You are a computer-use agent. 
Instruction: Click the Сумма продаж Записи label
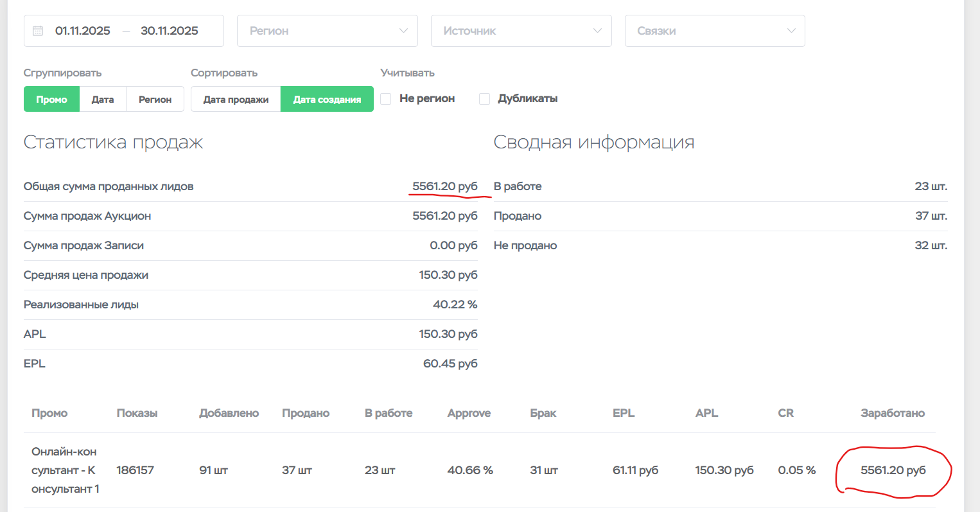(x=83, y=245)
